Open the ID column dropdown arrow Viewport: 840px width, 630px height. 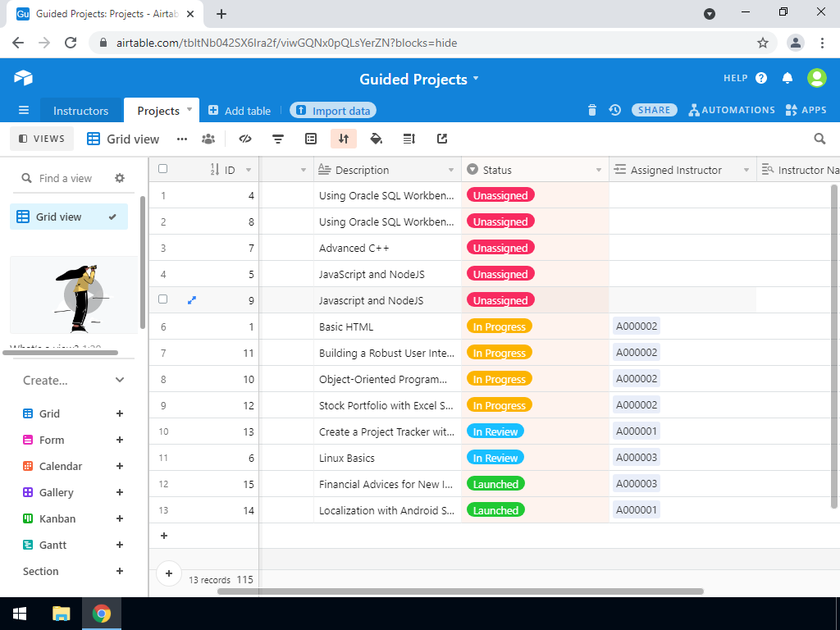pos(249,171)
